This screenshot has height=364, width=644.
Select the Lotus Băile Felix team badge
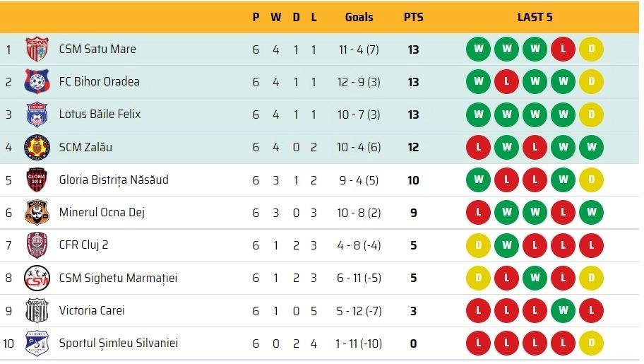coord(37,115)
